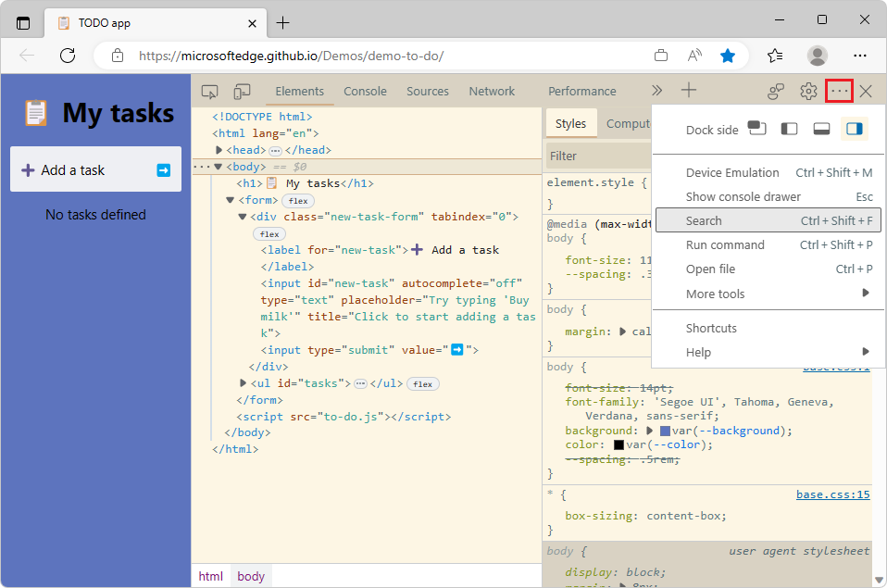Switch to the Console tab

tap(365, 91)
